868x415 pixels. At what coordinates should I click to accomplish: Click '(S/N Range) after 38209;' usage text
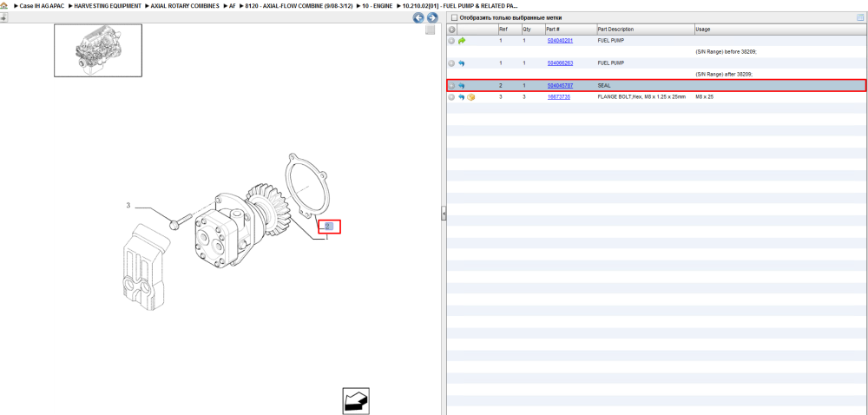(x=724, y=75)
